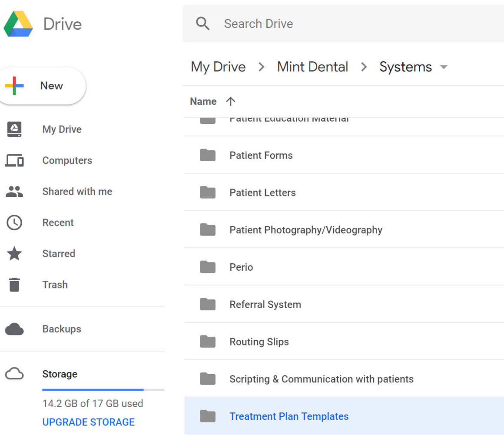
Task: Go to My Drive breadcrumb
Action: pos(218,67)
